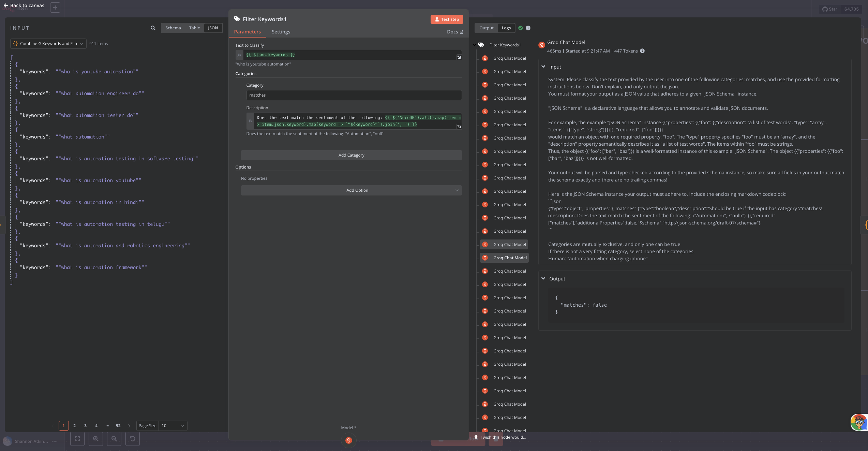Expand the Text to Classify expression editor
868x451 pixels.
(459, 57)
